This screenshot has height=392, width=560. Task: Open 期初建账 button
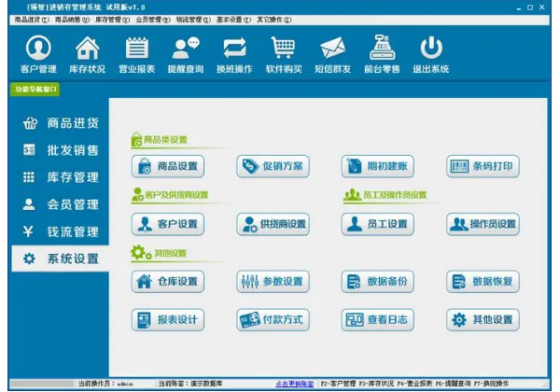378,166
